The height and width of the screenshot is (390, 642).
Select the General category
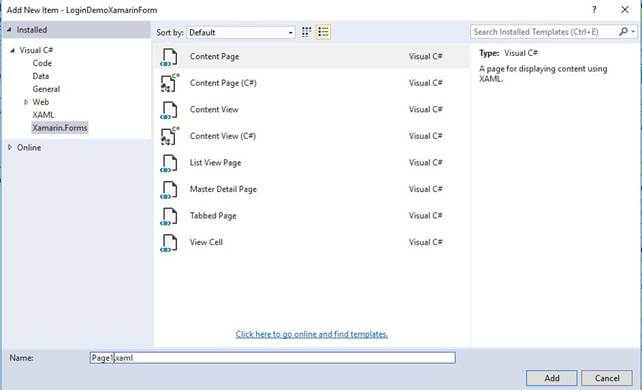pyautogui.click(x=46, y=89)
